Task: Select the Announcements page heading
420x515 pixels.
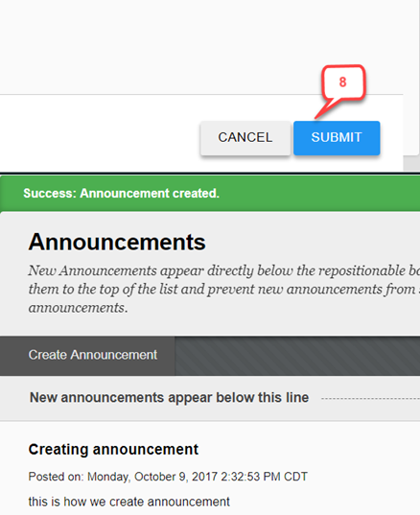Action: [117, 243]
